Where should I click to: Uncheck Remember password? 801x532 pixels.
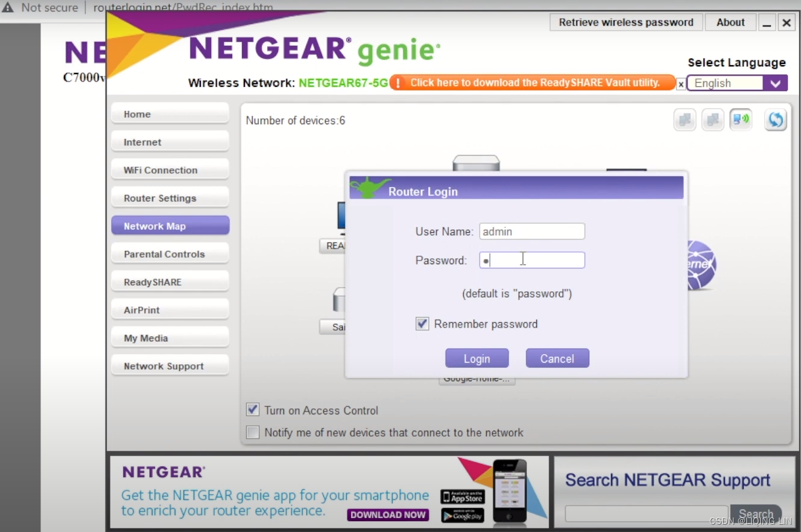pyautogui.click(x=422, y=323)
